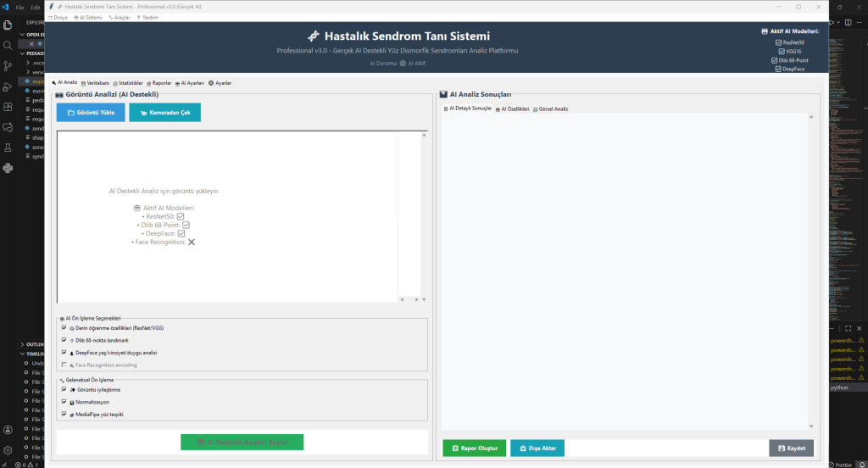
Task: Disable Dlib 68-nokta landmark checkbox
Action: (x=64, y=340)
